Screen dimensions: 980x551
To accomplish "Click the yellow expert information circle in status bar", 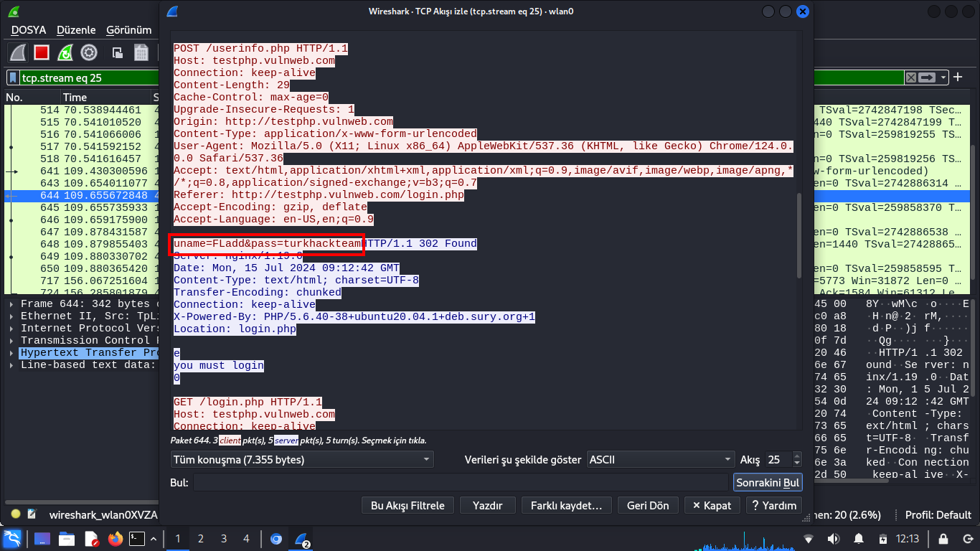I will [16, 514].
